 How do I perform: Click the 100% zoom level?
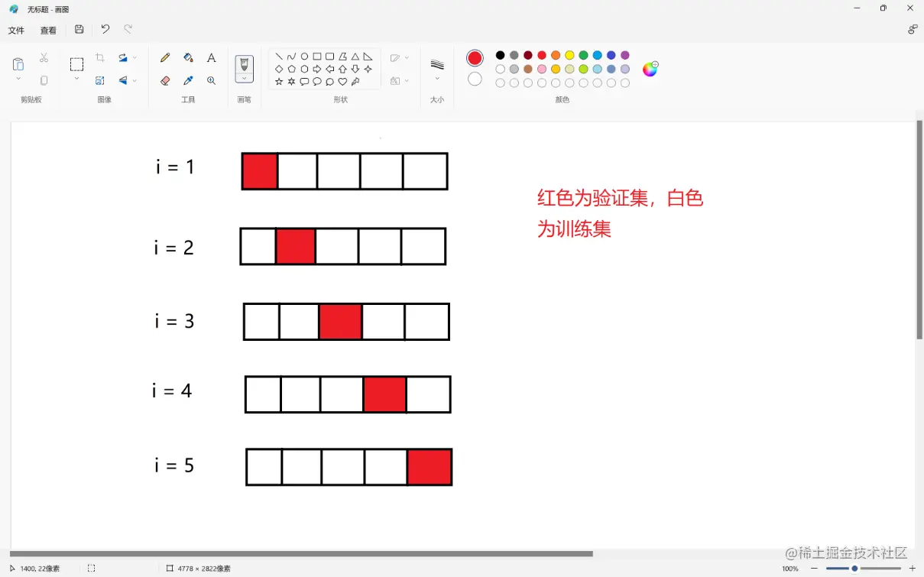(789, 569)
